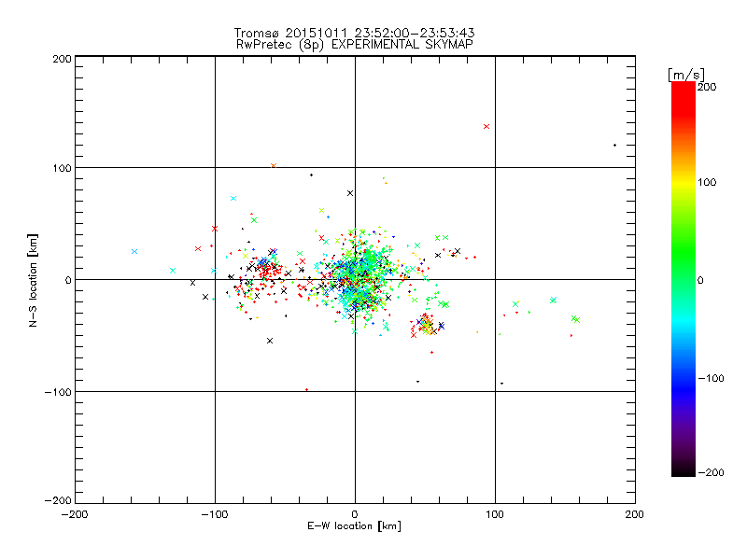
Task: Click the '-200' tick label on the E-W axis
Action: click(75, 514)
